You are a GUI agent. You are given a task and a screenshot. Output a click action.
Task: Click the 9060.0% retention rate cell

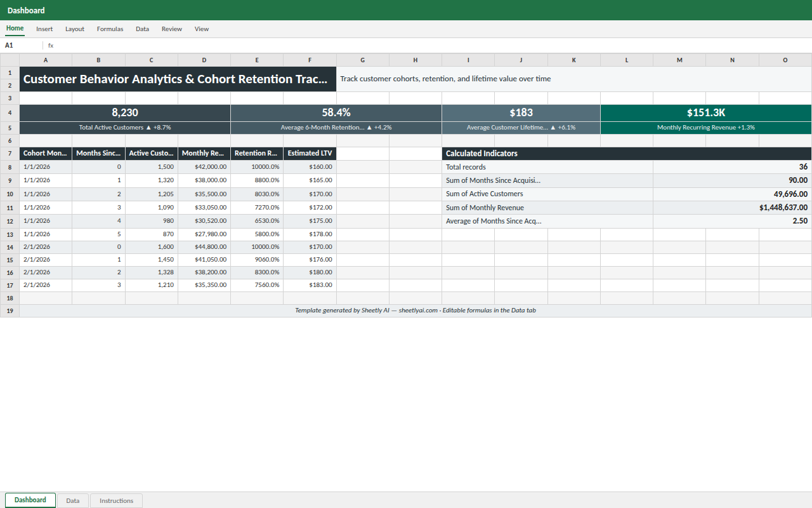point(257,260)
